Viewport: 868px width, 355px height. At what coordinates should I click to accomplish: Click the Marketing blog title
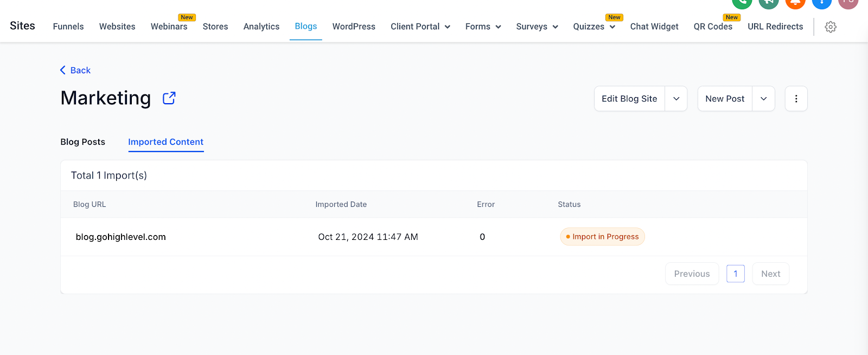pyautogui.click(x=106, y=98)
